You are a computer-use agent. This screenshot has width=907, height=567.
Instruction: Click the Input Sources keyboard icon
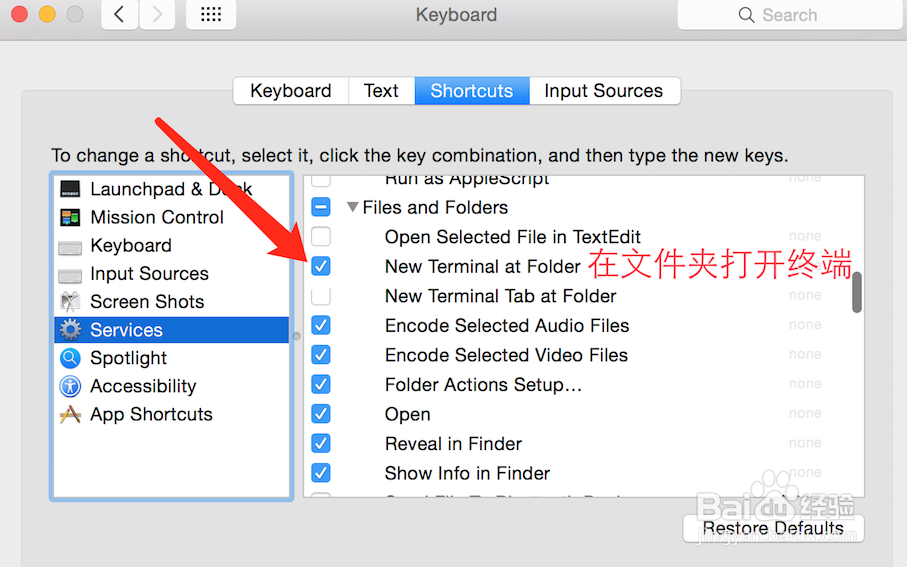(x=70, y=274)
